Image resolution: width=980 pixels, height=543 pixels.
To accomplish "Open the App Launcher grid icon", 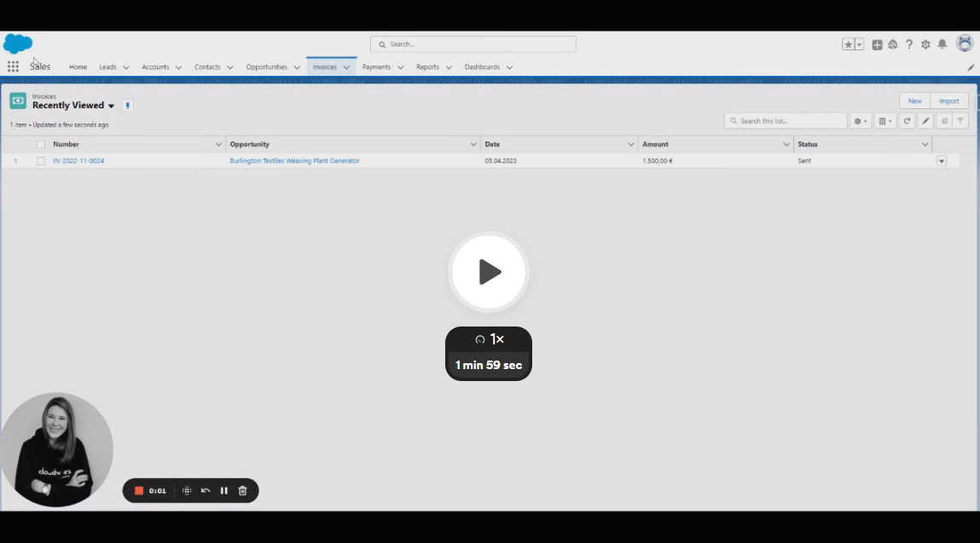I will click(13, 66).
